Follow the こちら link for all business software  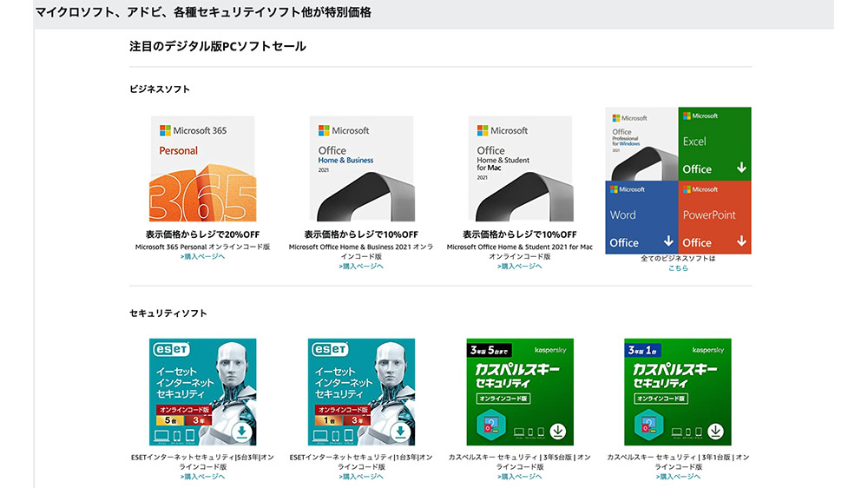678,268
